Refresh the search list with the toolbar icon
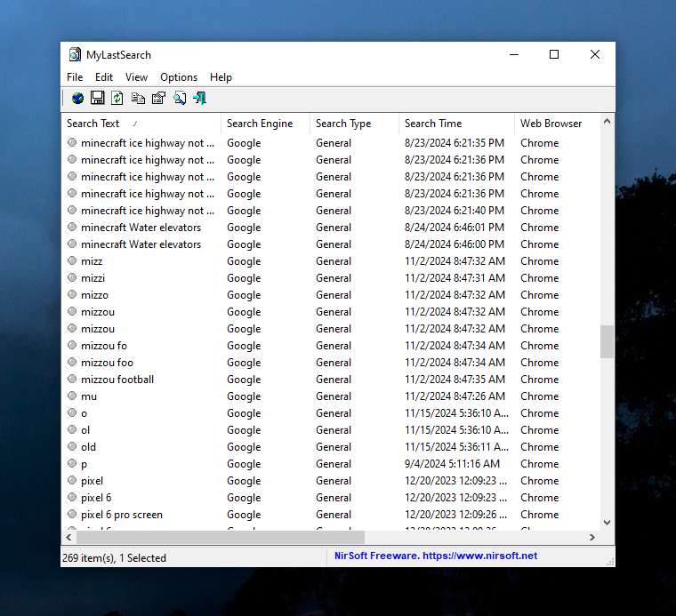The width and height of the screenshot is (676, 616). point(117,98)
